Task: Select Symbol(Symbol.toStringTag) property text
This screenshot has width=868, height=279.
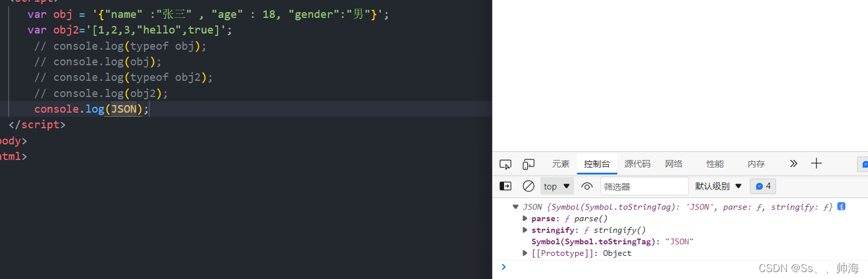Action: point(594,241)
